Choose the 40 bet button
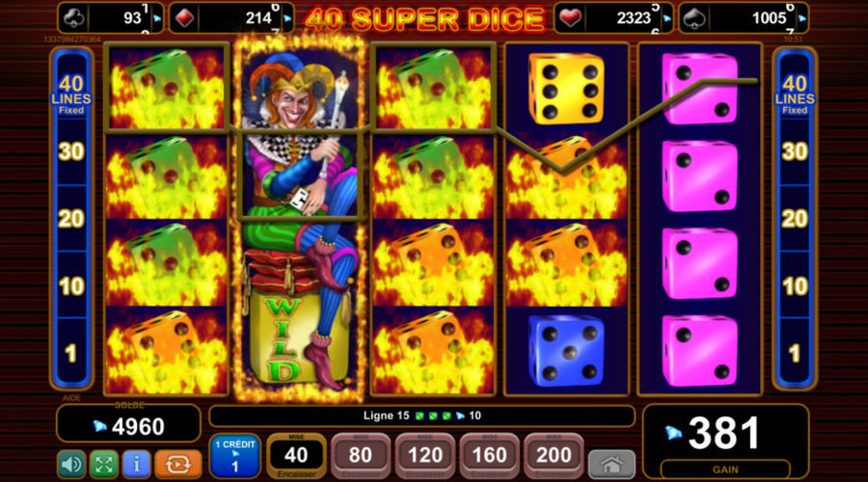 coord(296,456)
